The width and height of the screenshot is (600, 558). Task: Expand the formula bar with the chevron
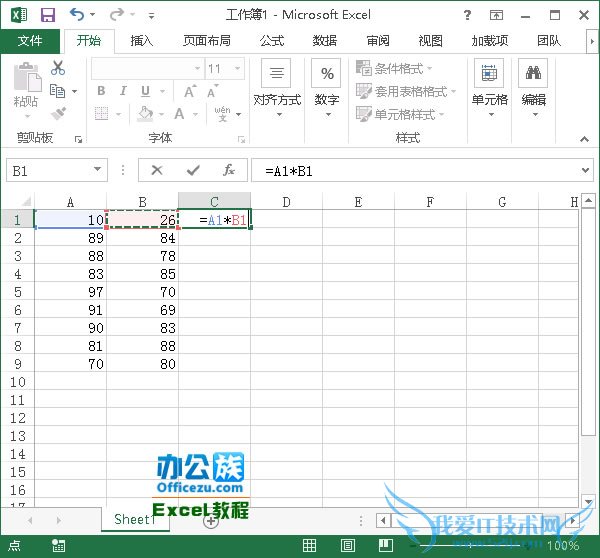(586, 171)
